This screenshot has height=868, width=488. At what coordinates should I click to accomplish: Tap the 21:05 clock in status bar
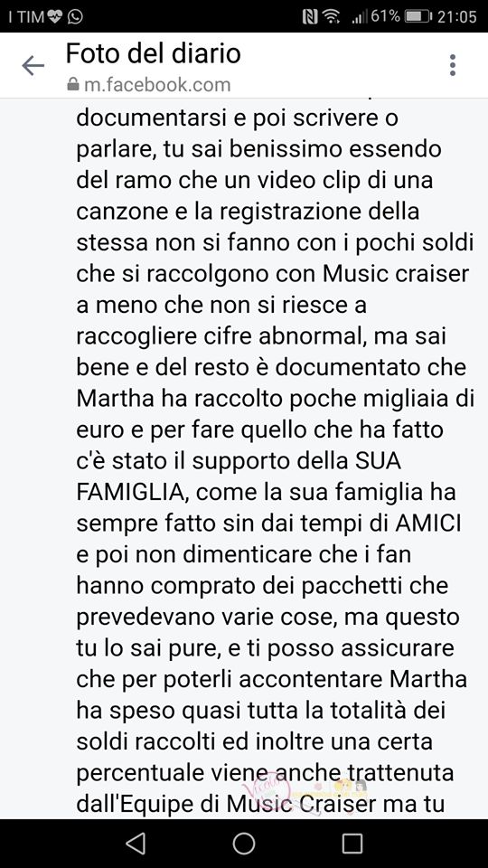(x=457, y=16)
